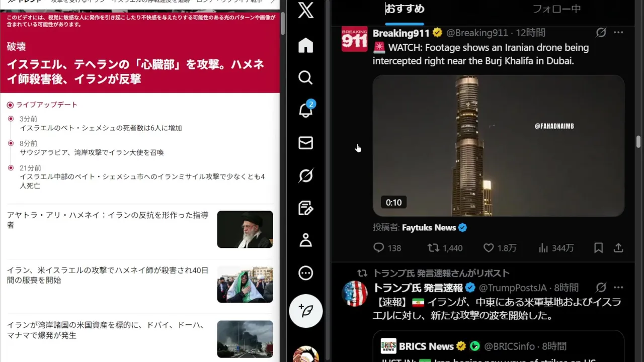The image size is (644, 362).
Task: Click the トランプ氏 発言速報 avatar
Action: click(354, 294)
